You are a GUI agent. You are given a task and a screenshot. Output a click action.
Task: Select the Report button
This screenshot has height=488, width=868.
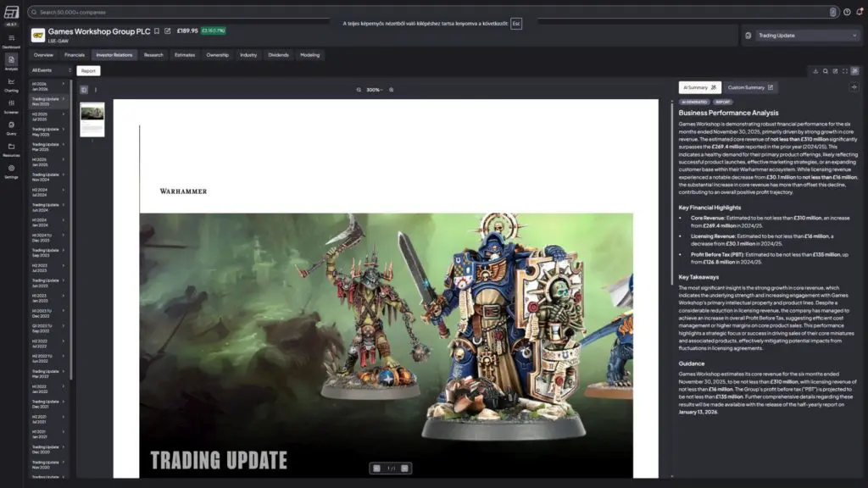click(88, 71)
